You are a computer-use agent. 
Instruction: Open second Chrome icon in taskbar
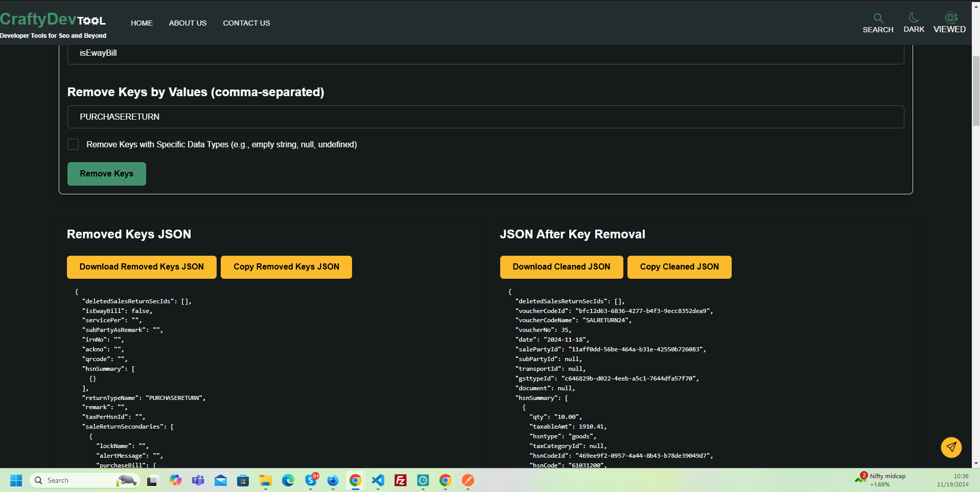tap(446, 480)
